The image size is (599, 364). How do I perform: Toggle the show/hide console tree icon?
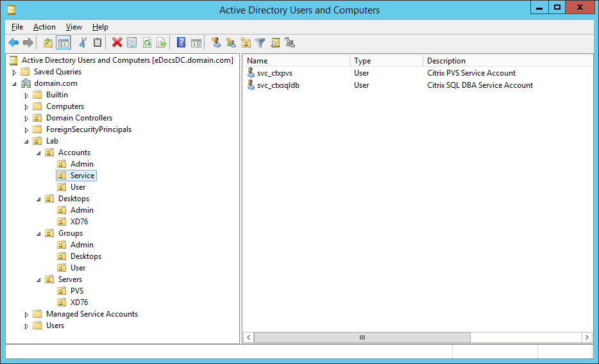(63, 43)
